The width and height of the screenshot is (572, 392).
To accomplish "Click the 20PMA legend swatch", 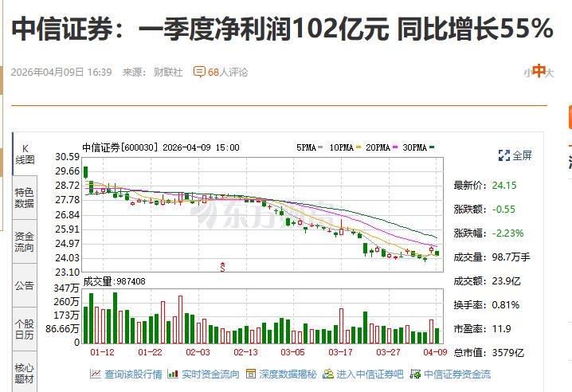I will tap(395, 147).
